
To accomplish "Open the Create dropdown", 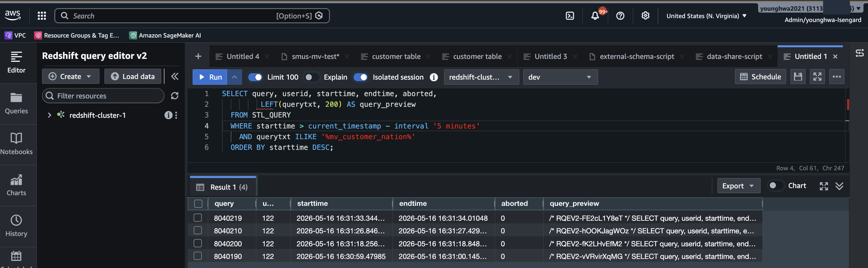I will tap(70, 76).
